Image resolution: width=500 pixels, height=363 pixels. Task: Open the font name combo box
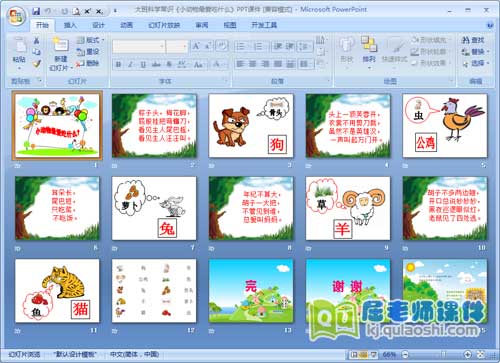(x=139, y=47)
